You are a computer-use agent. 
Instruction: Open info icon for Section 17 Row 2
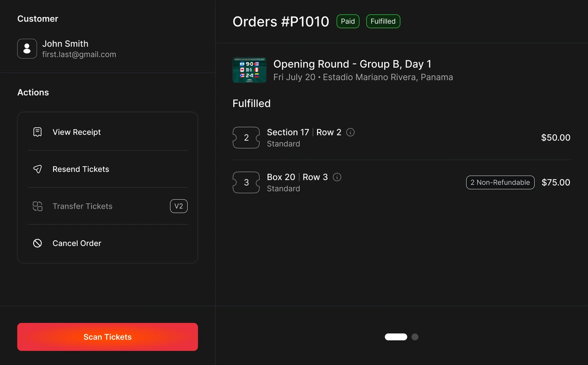click(350, 132)
